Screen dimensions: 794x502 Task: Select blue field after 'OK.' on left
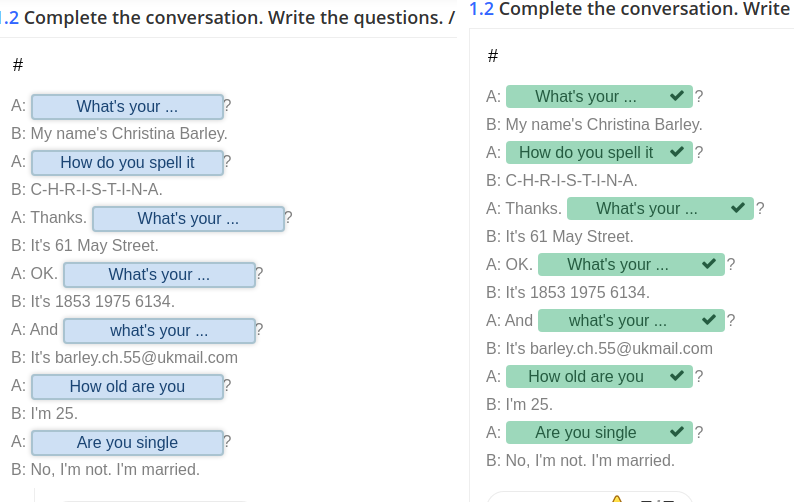(160, 275)
